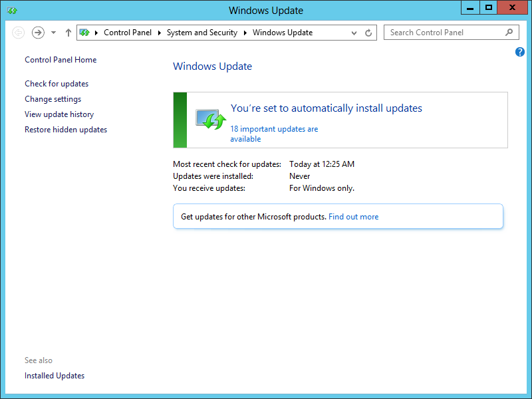Click the Back navigation arrow
The height and width of the screenshot is (399, 532).
19,33
